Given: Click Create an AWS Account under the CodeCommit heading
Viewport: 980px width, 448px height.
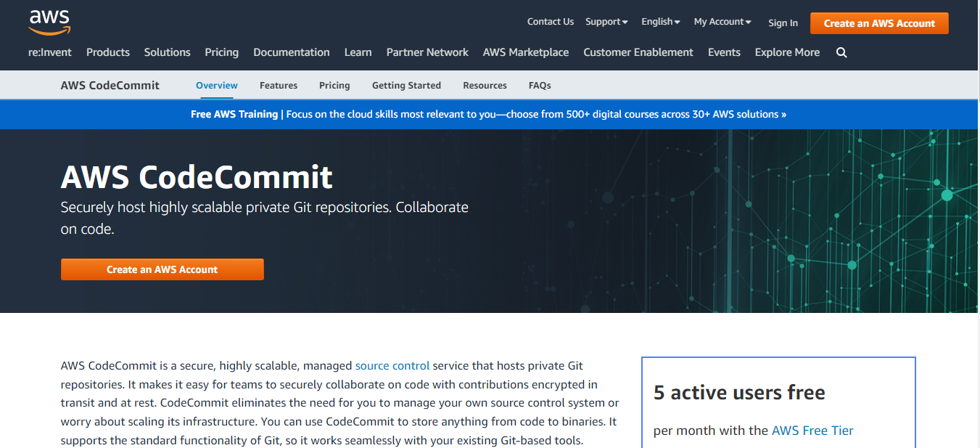Looking at the screenshot, I should (162, 269).
